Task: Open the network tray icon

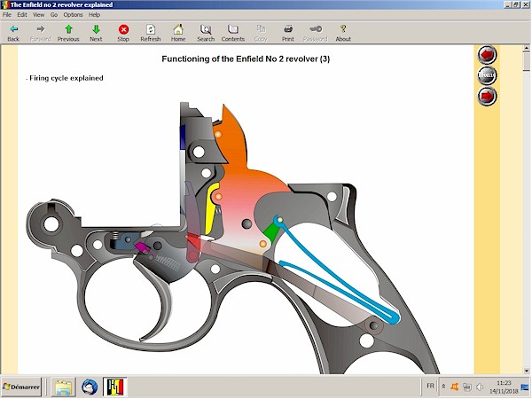Action: coord(467,387)
